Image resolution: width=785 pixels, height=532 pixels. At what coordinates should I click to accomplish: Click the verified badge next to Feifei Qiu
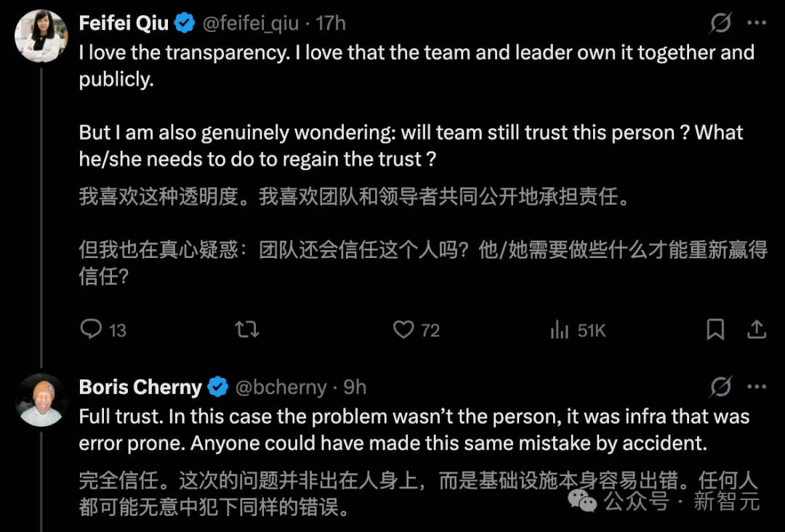click(x=185, y=23)
